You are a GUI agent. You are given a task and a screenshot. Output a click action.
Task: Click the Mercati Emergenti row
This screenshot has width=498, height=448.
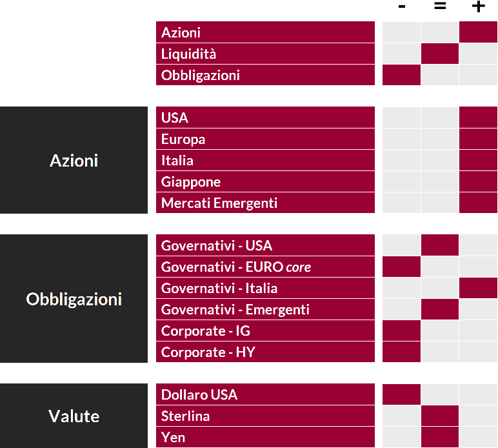point(265,203)
